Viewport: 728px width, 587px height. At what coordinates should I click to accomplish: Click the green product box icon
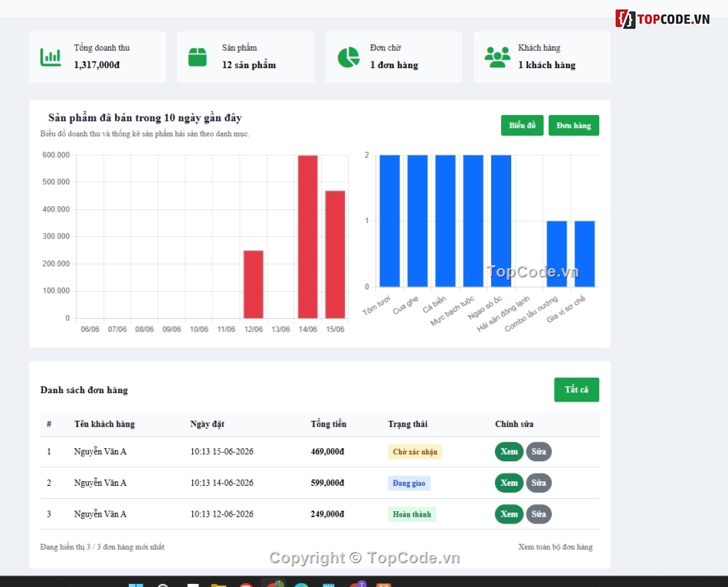pos(197,57)
